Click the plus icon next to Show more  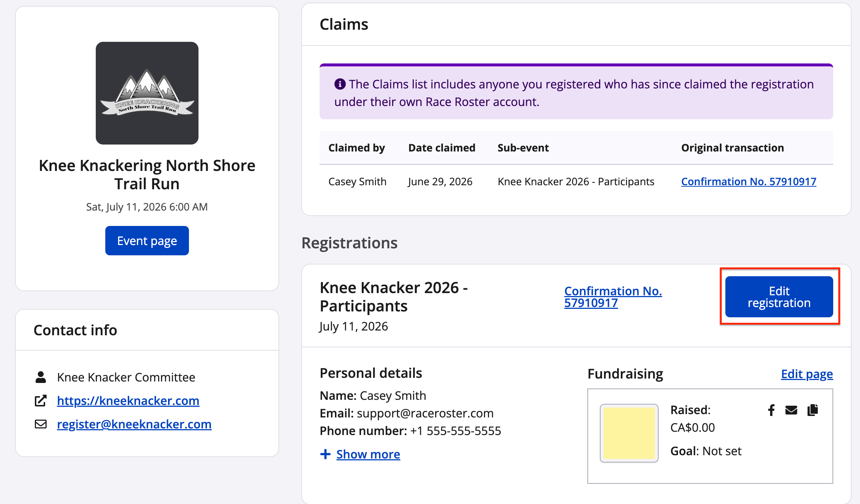coord(325,454)
